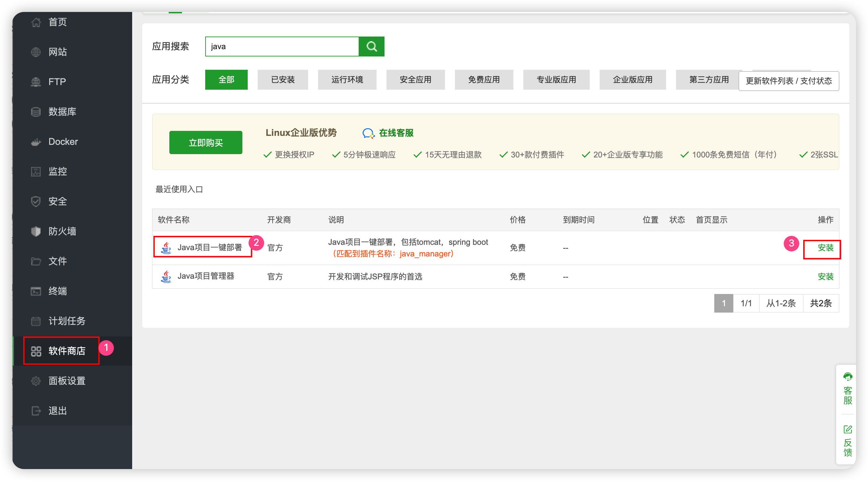Click the 30+款付费插件 advantage
Screen dimensions: 868x481
[x=538, y=155]
